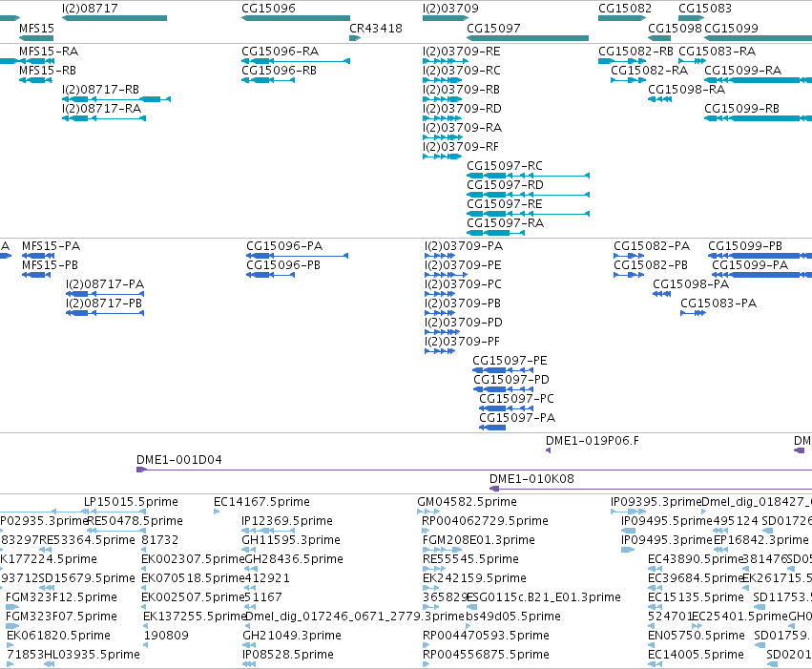The image size is (812, 669).
Task: Select the CG15082-RB transcript label
Action: click(x=635, y=52)
